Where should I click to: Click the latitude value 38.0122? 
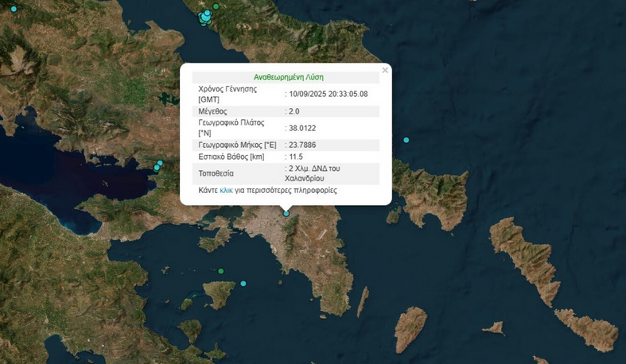pos(302,127)
